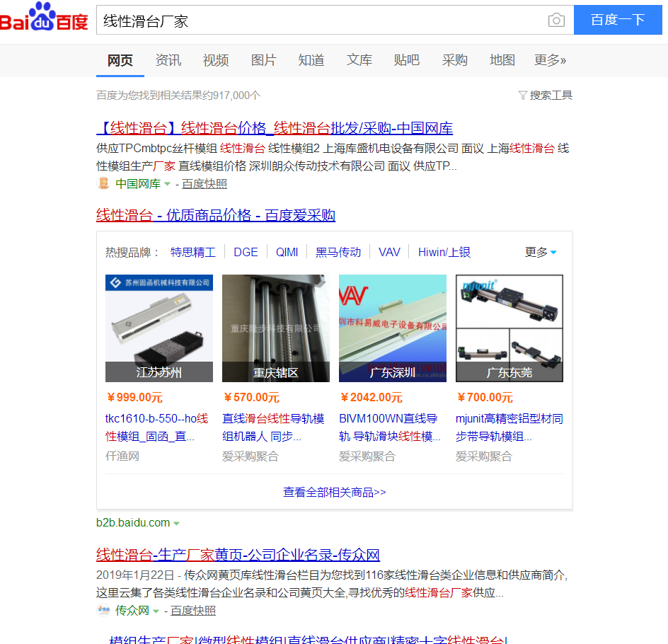Viewport: 668px width, 644px height.
Task: Expand the 传众网 source dropdown arrow
Action: pos(156,611)
